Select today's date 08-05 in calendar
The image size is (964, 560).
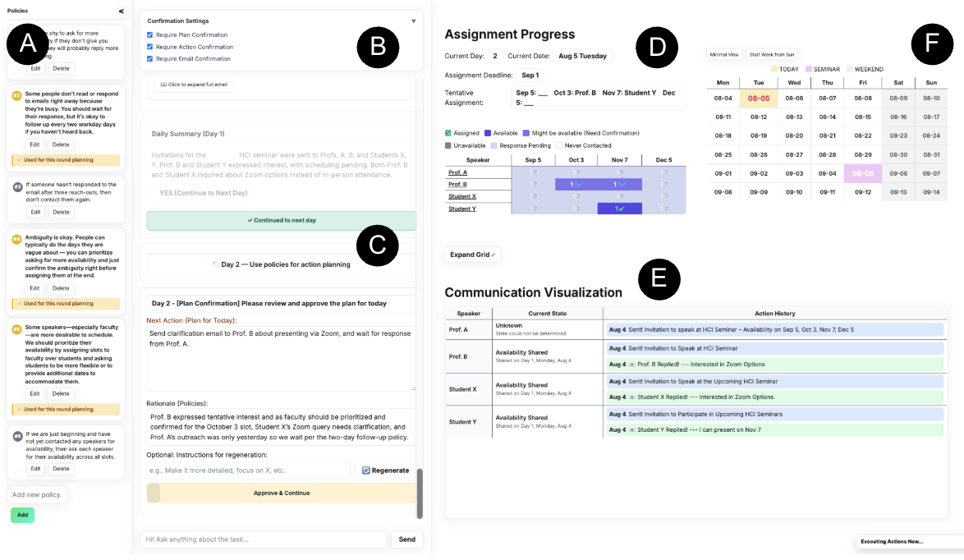759,99
